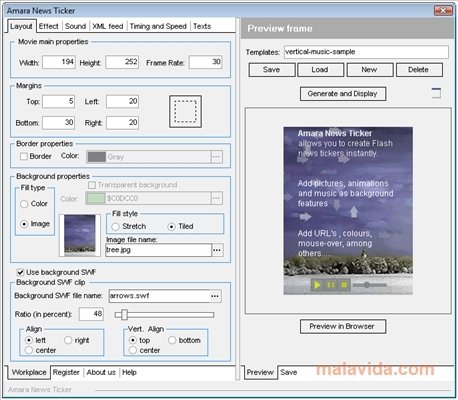Image resolution: width=458 pixels, height=400 pixels.
Task: Click the Frame Rate input field
Action: pyautogui.click(x=205, y=62)
